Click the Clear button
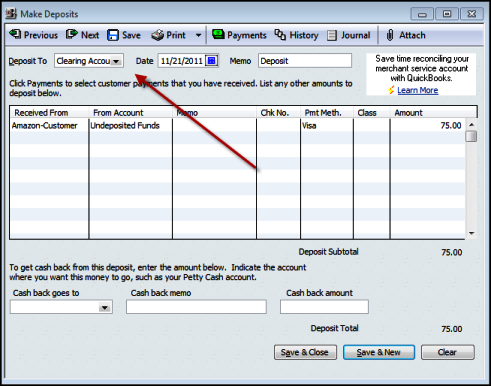Viewport: 491px width, 386px height. point(448,352)
